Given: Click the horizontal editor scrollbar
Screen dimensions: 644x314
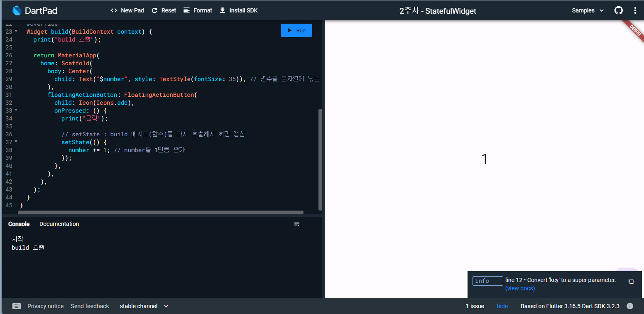Looking at the screenshot, I should (161, 213).
